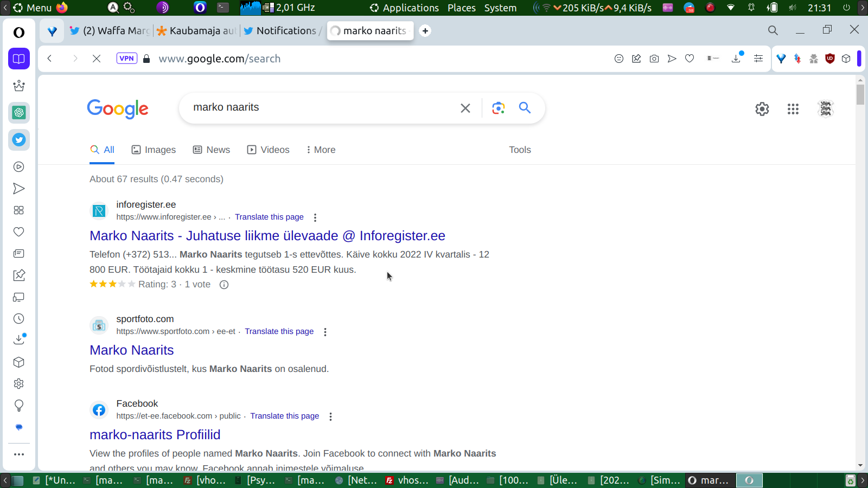Expand the sidebar three-dots setup menu
The height and width of the screenshot is (488, 868).
[19, 454]
